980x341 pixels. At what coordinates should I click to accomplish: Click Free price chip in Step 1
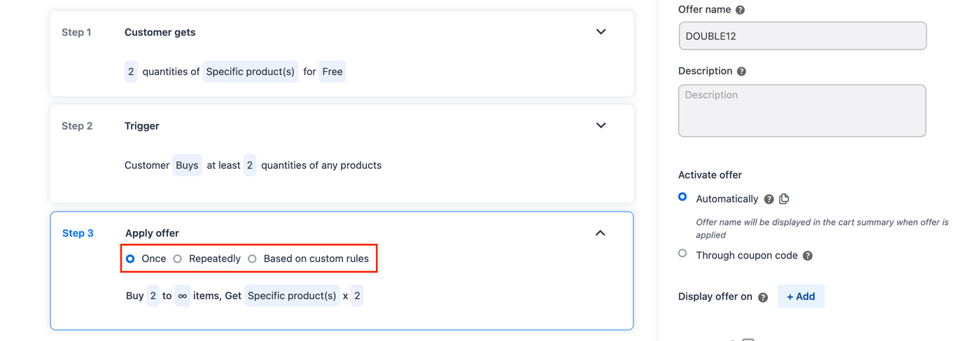[x=332, y=71]
